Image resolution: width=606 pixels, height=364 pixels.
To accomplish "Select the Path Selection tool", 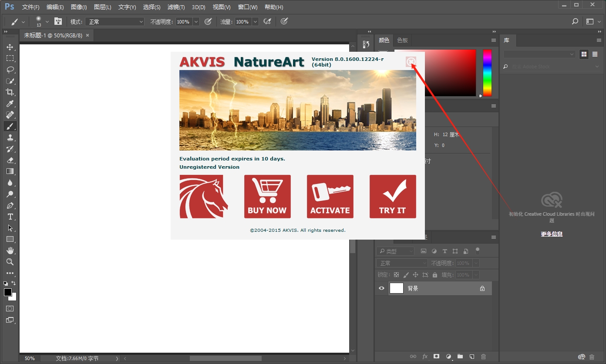I will pyautogui.click(x=10, y=228).
